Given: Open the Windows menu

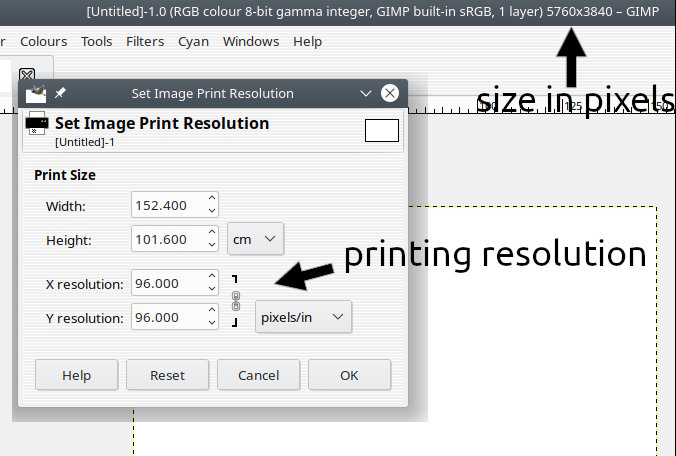Looking at the screenshot, I should pyautogui.click(x=251, y=41).
